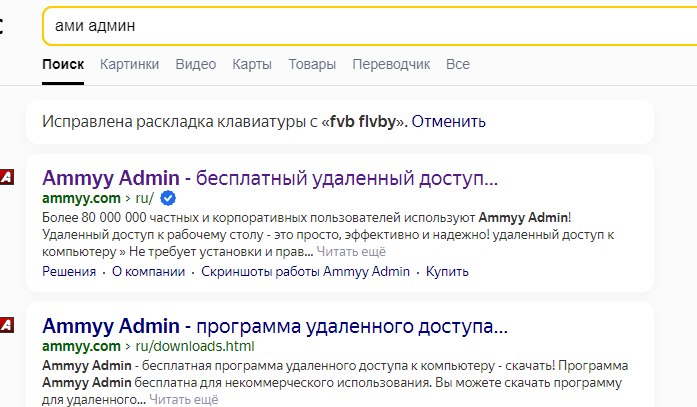
Task: Click the blue verified checkmark badge
Action: (168, 198)
